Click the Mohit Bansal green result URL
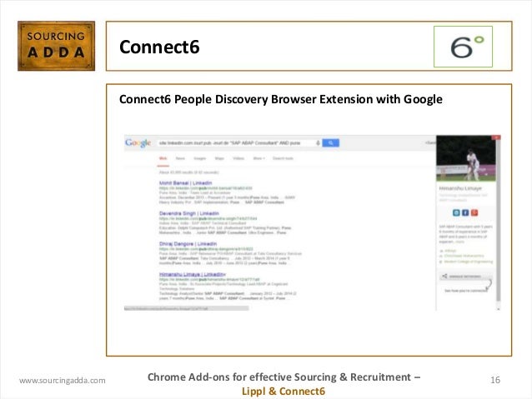 (x=206, y=188)
